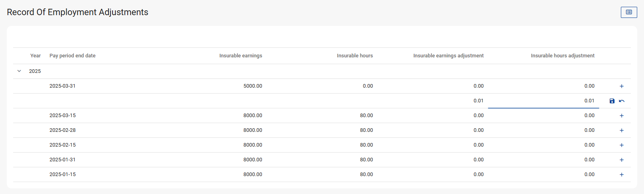Select the 2025-03-31 pay period date cell
This screenshot has height=194, width=644.
tap(62, 86)
